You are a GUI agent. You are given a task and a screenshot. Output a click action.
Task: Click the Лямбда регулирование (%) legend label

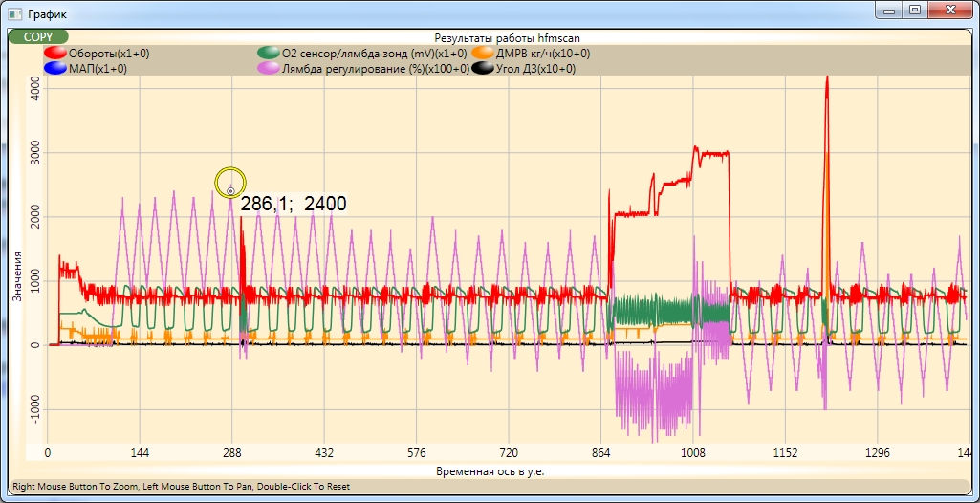pos(376,69)
